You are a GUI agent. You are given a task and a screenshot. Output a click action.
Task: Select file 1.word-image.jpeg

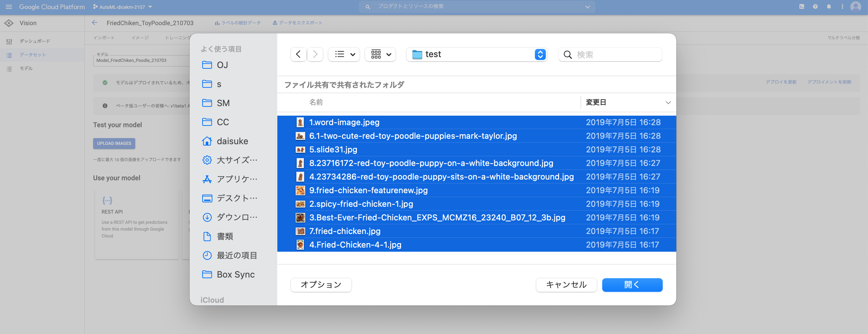click(x=476, y=122)
